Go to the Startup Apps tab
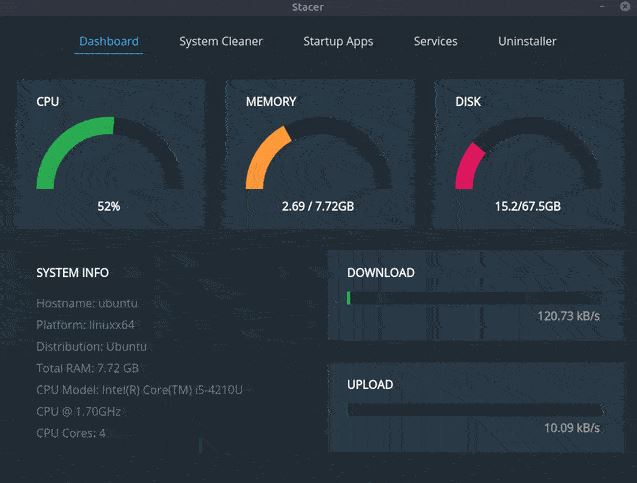Image resolution: width=637 pixels, height=483 pixels. tap(338, 42)
